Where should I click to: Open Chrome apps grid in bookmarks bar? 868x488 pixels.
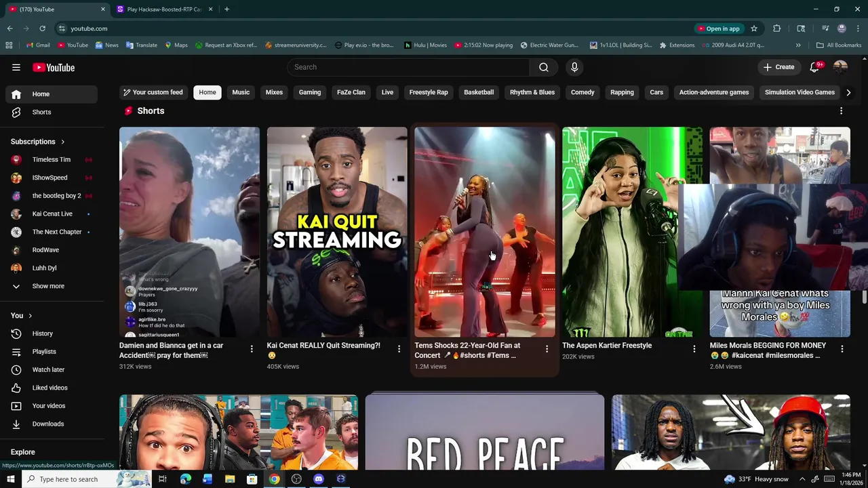click(x=9, y=45)
